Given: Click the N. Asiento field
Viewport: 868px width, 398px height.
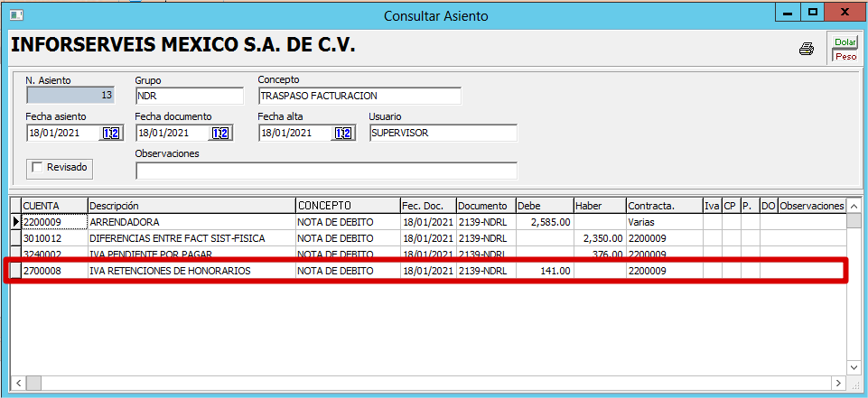Looking at the screenshot, I should (70, 96).
